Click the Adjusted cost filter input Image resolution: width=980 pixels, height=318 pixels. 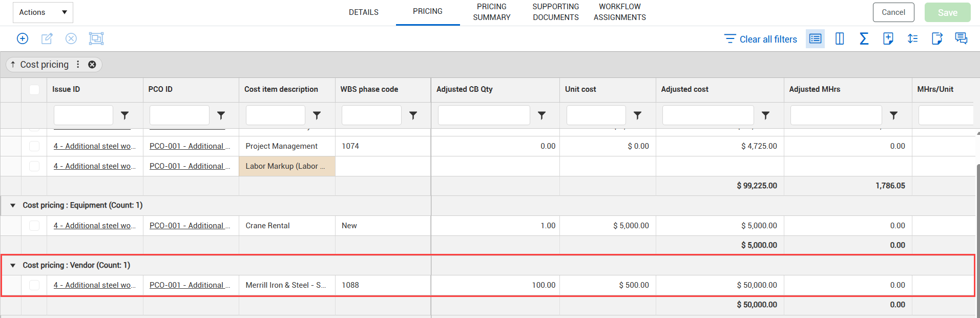point(708,115)
